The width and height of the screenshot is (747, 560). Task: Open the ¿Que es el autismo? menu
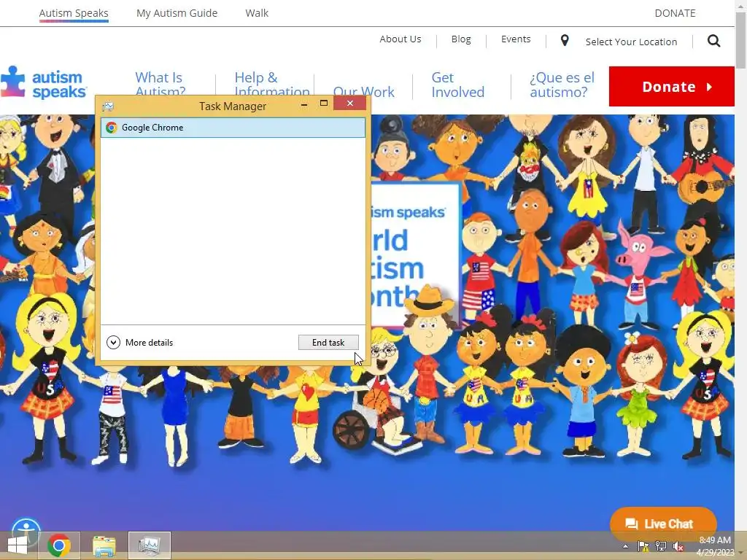[x=562, y=85]
